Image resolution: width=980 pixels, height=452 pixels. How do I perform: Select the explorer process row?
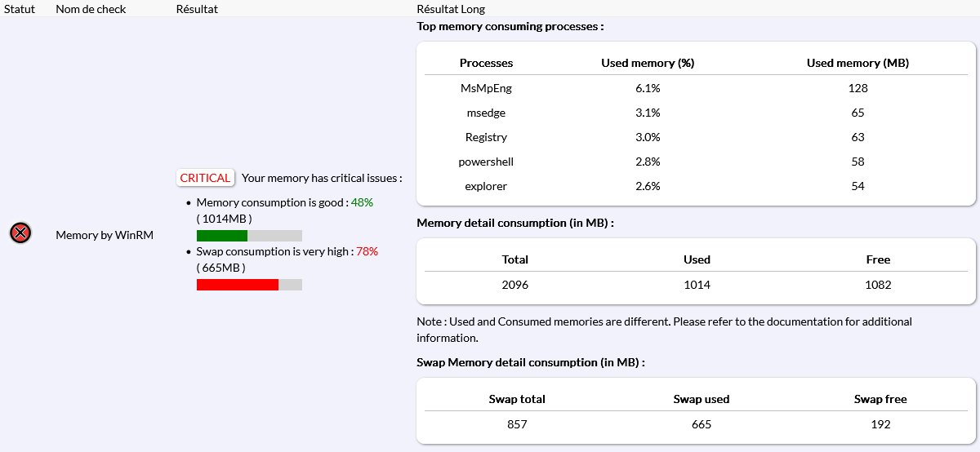[x=486, y=186]
